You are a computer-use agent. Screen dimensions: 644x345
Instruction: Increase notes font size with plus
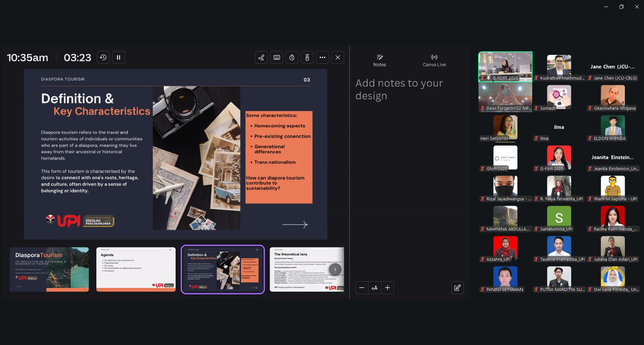click(387, 288)
